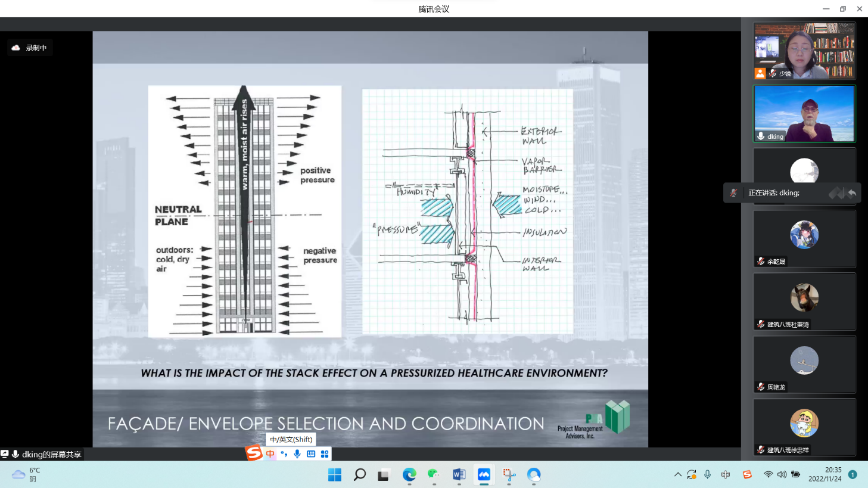Switch to Tencent Meeting taskbar icon
Viewport: 868px width, 488px height.
click(484, 474)
